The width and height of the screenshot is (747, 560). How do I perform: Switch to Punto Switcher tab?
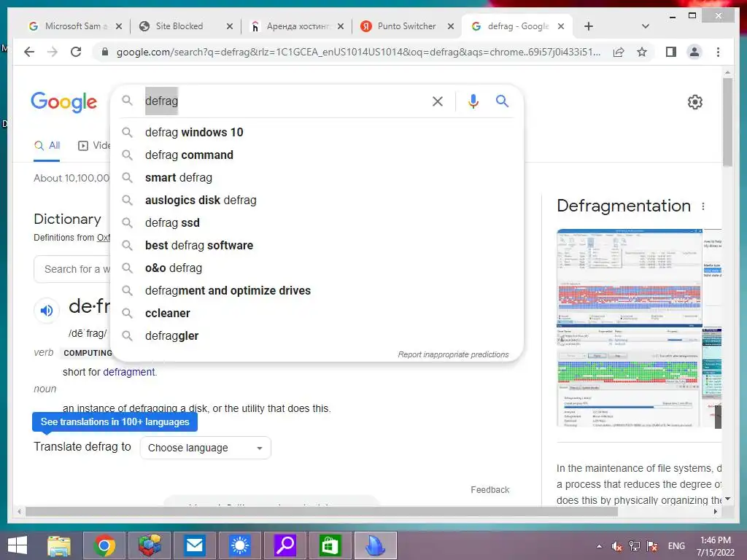click(x=406, y=26)
